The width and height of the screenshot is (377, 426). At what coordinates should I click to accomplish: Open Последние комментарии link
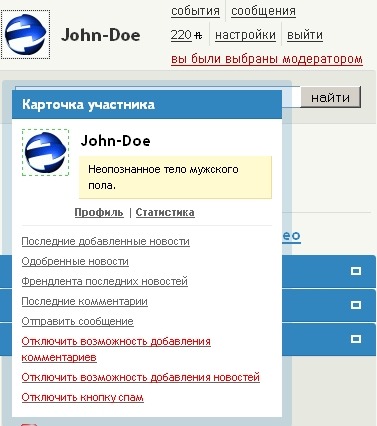[85, 301]
